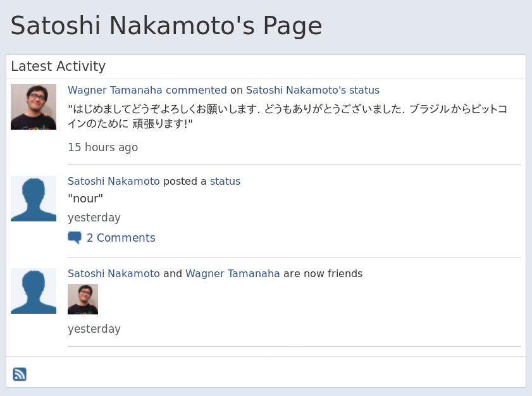Open the RSS feed icon
532x396 pixels.
[x=20, y=374]
